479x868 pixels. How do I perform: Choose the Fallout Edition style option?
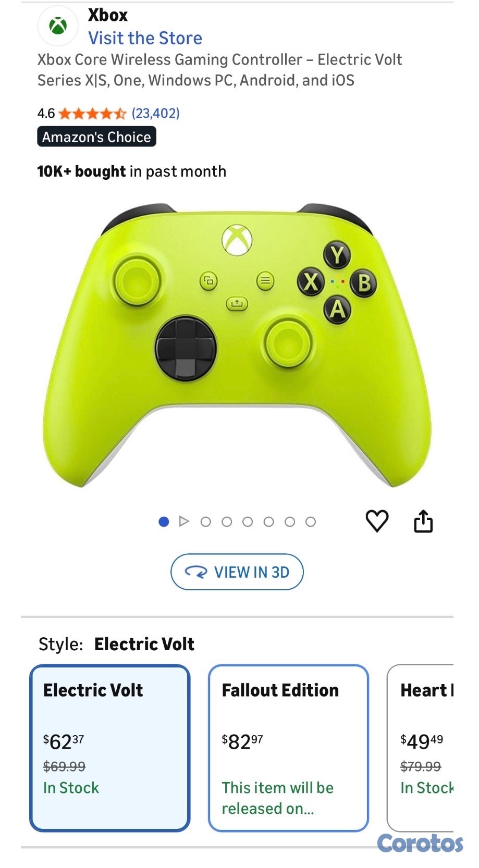pyautogui.click(x=288, y=748)
